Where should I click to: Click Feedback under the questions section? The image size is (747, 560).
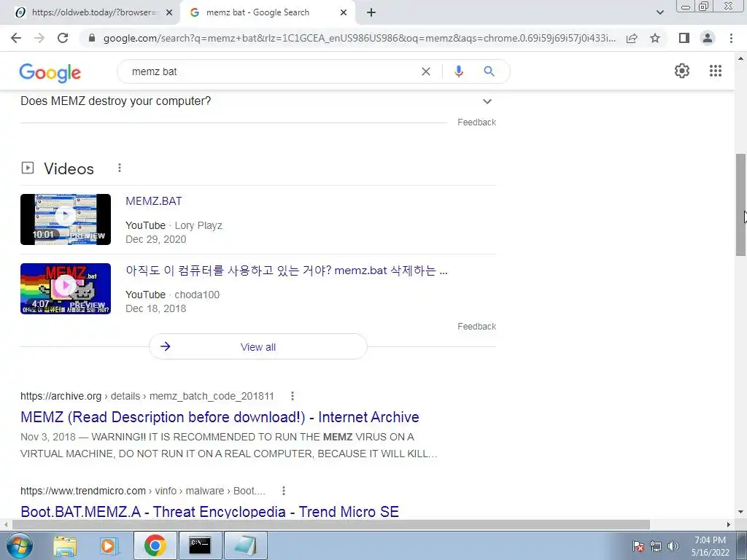(476, 122)
